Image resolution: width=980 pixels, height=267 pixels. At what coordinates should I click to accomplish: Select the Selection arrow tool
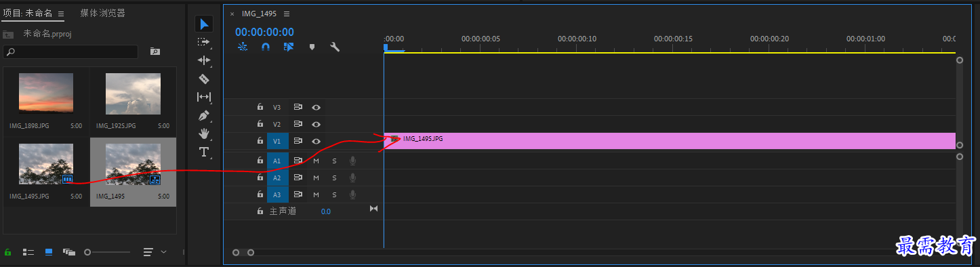pyautogui.click(x=204, y=24)
